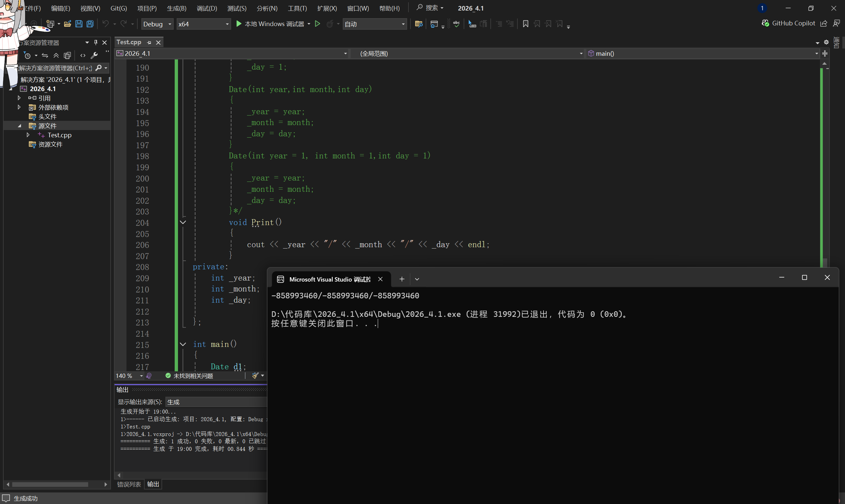Open the 调试(D) menu

pos(207,8)
